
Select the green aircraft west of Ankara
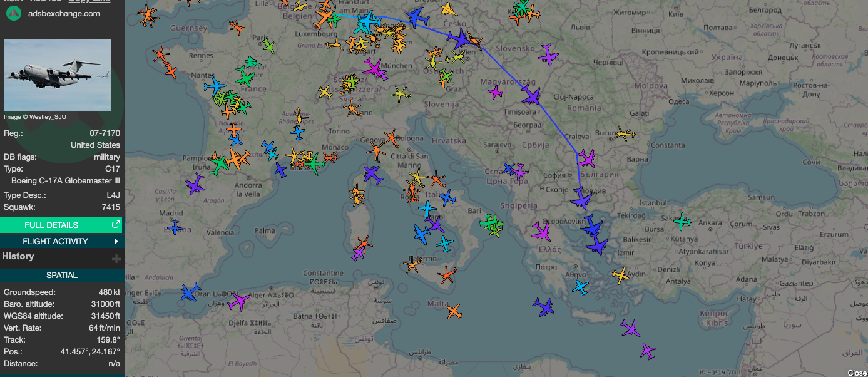tap(682, 221)
